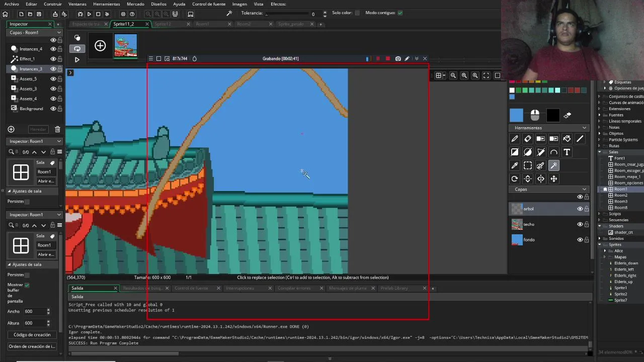Image resolution: width=644 pixels, height=362 pixels.
Task: Click the fit canvas to window icon
Action: click(x=486, y=75)
